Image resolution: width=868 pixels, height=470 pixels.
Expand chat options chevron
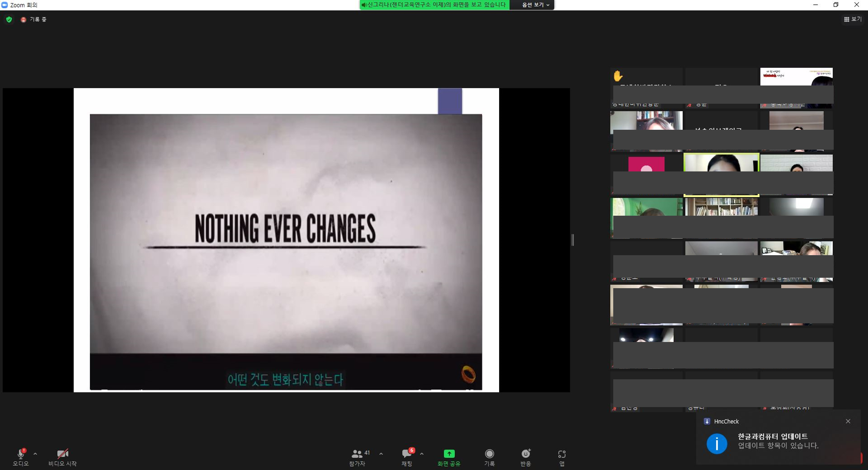(422, 454)
